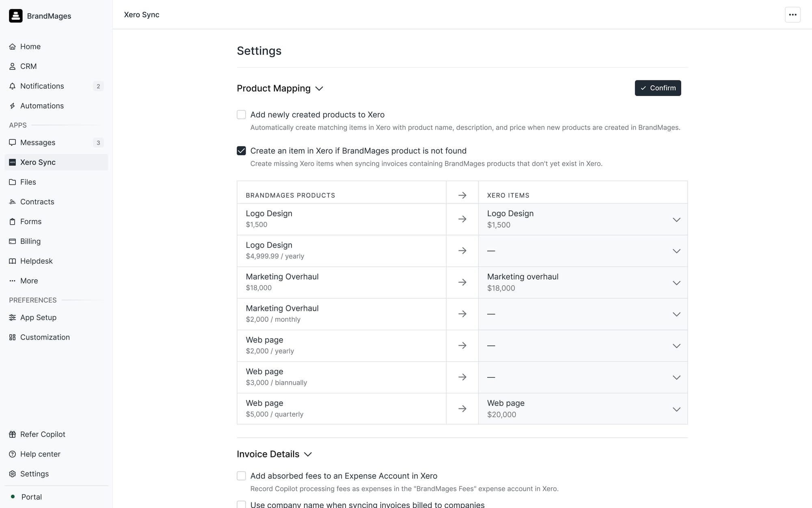Check Add absorbed fees to Expense Account
The image size is (812, 508).
(241, 476)
